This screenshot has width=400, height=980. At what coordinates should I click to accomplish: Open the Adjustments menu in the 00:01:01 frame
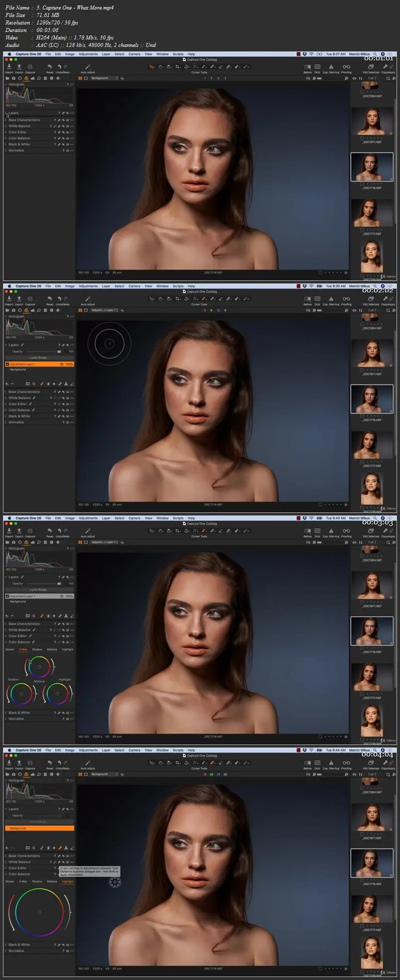88,54
